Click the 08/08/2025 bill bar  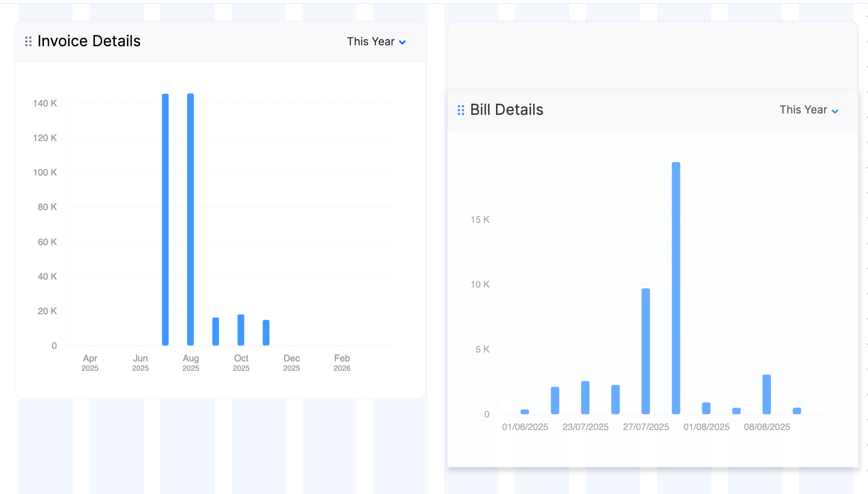point(767,395)
